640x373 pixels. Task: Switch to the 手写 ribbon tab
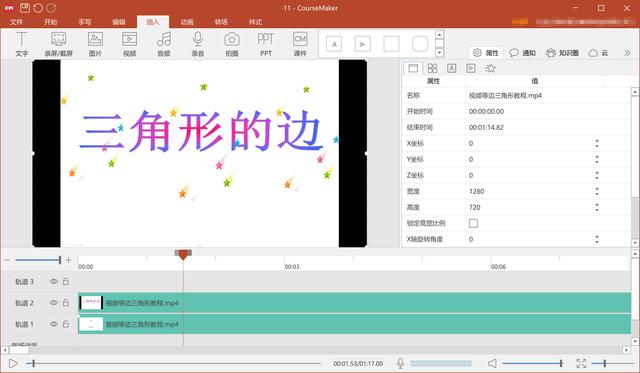click(85, 22)
